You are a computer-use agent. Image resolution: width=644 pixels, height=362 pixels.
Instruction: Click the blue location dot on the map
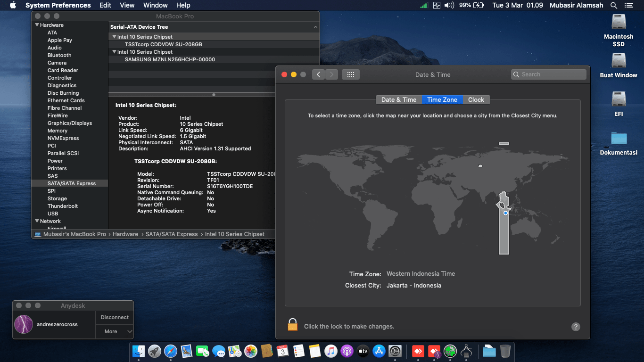click(505, 213)
